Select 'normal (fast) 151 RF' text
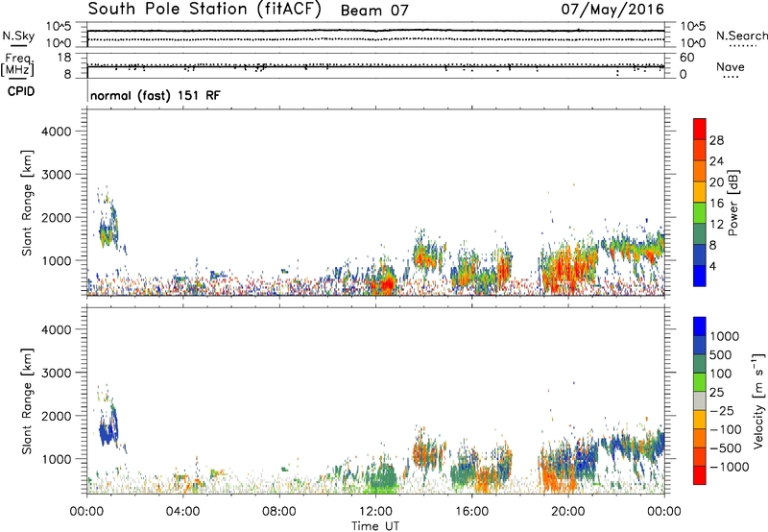 click(156, 95)
